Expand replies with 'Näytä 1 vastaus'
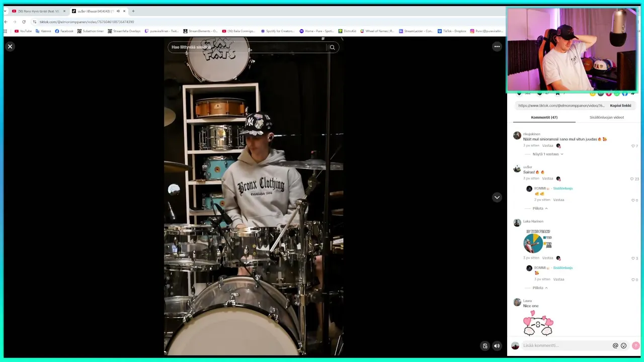Viewport: 644px width, 362px height. (x=547, y=154)
